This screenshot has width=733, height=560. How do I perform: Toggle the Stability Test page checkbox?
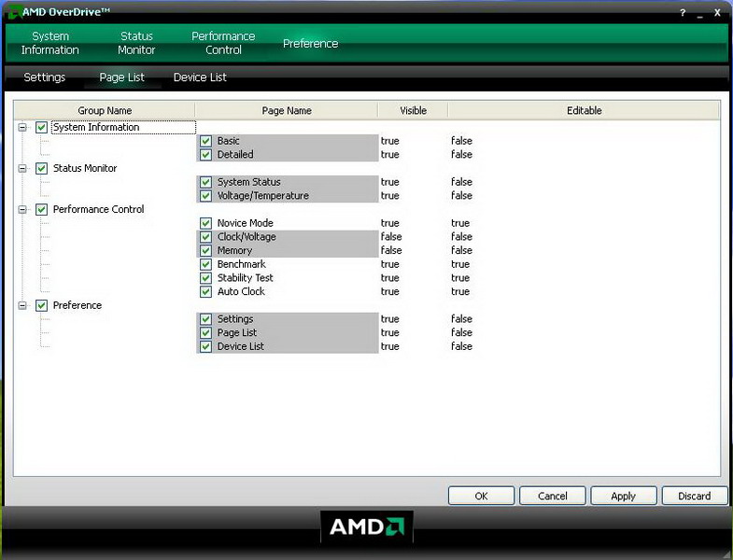pyautogui.click(x=205, y=278)
